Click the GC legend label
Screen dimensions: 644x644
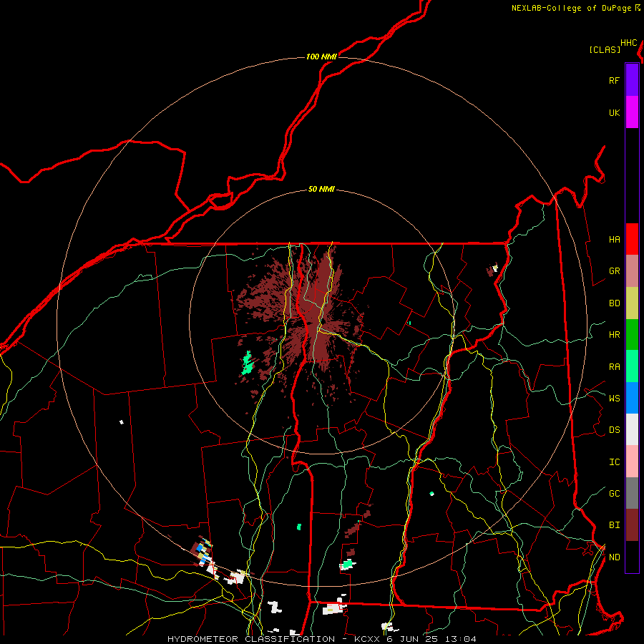pos(614,493)
